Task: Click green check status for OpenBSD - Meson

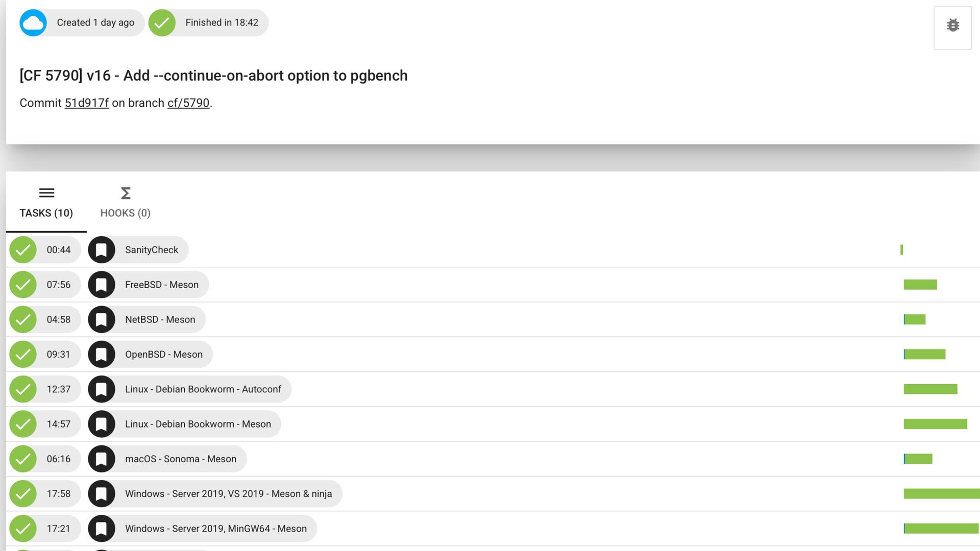Action: pos(23,354)
